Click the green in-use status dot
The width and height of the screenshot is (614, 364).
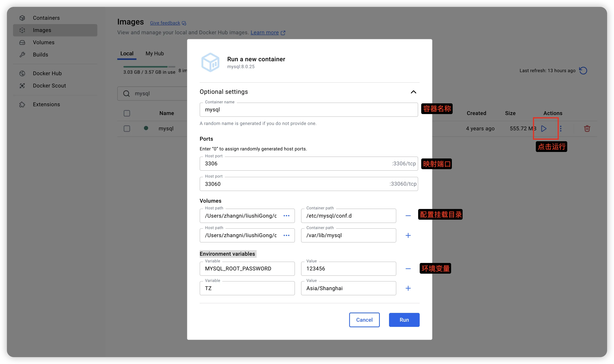146,128
